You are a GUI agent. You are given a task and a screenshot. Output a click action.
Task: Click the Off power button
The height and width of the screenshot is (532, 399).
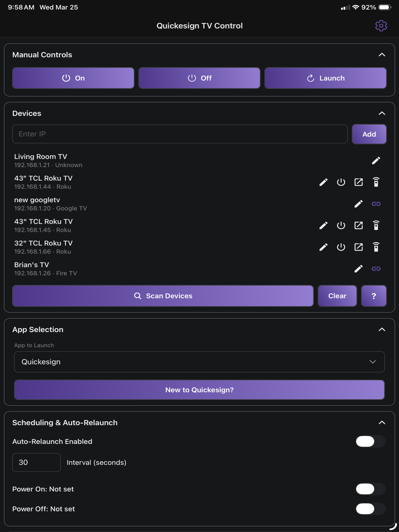pos(199,78)
